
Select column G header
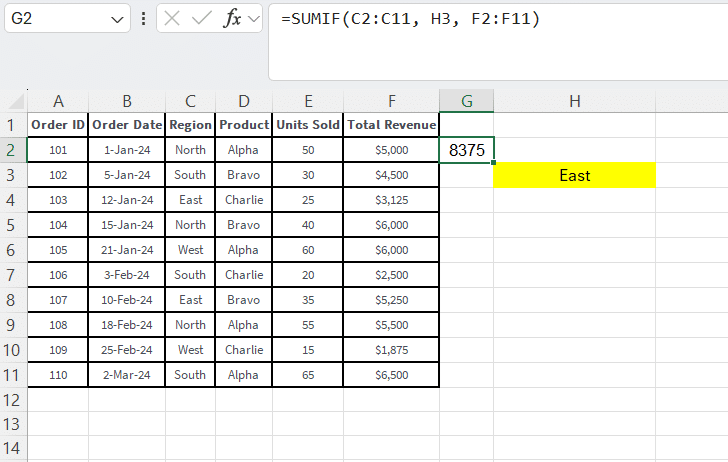[x=467, y=101]
